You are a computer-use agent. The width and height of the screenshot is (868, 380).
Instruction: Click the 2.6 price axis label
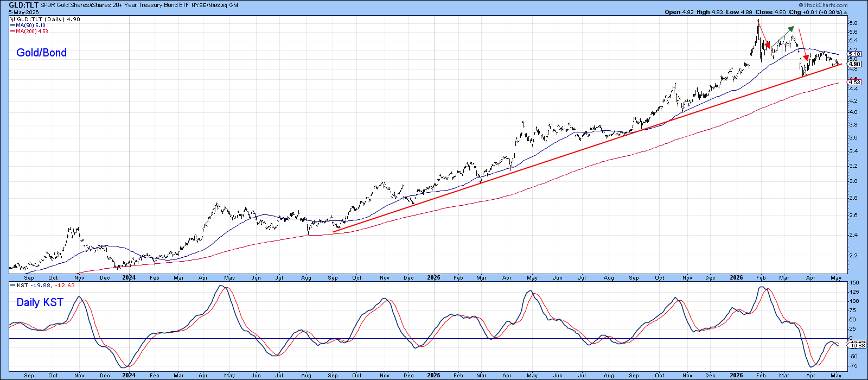(853, 216)
